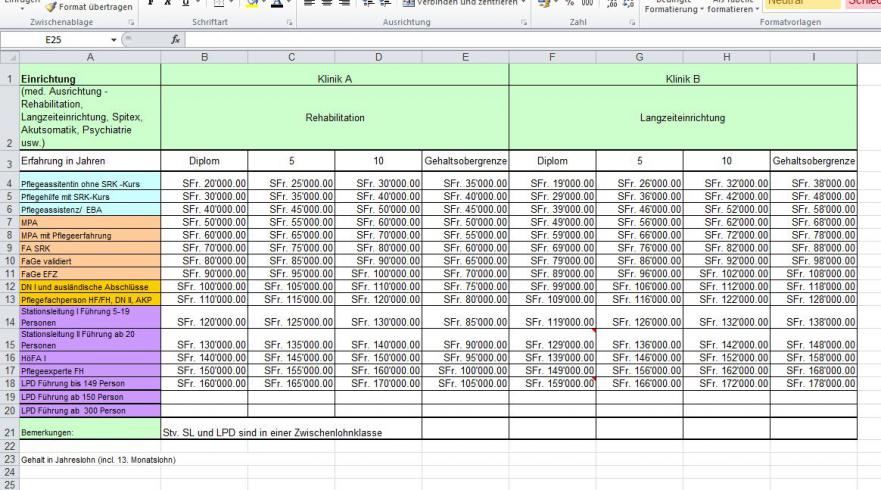The image size is (881, 490).
Task: Open the Name Box dropdown arrow
Action: pos(113,40)
